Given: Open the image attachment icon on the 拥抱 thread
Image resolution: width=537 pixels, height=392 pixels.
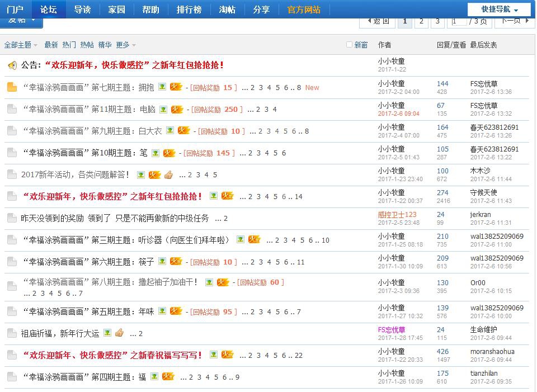Looking at the screenshot, I should pyautogui.click(x=162, y=87).
